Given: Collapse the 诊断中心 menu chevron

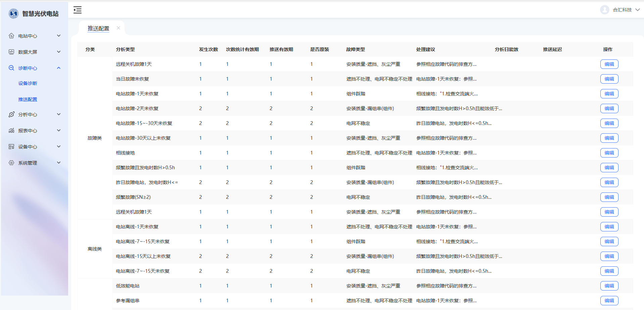Looking at the screenshot, I should pyautogui.click(x=59, y=68).
